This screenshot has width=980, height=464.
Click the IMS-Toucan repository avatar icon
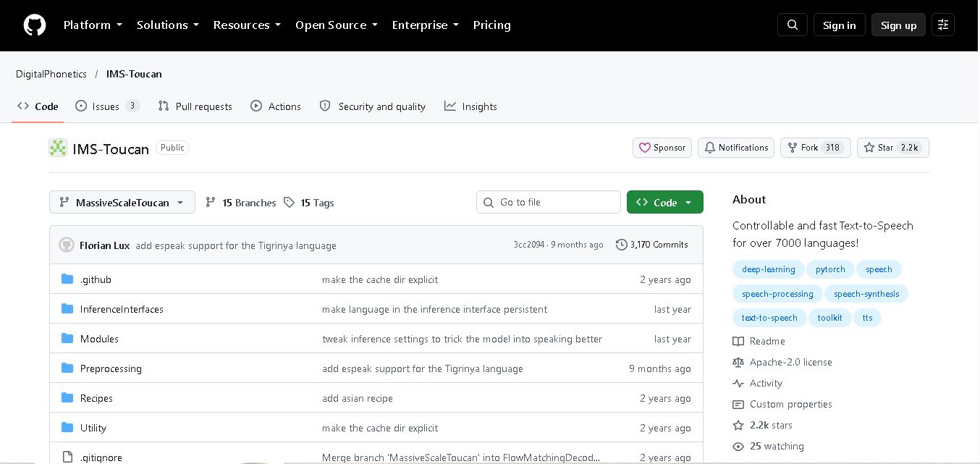[58, 148]
